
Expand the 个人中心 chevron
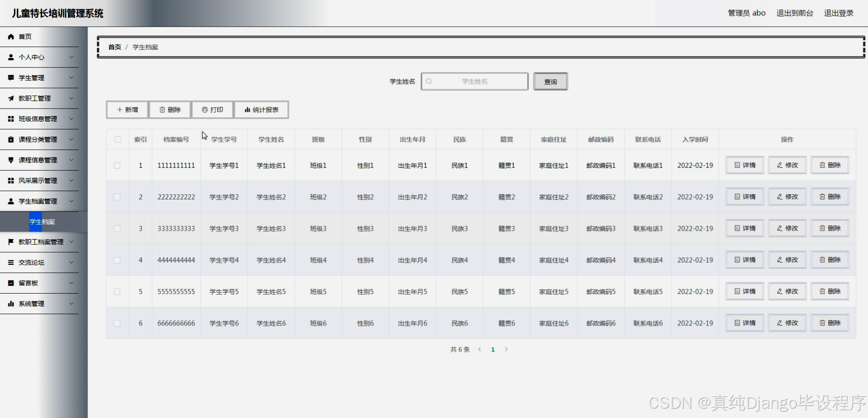[71, 57]
